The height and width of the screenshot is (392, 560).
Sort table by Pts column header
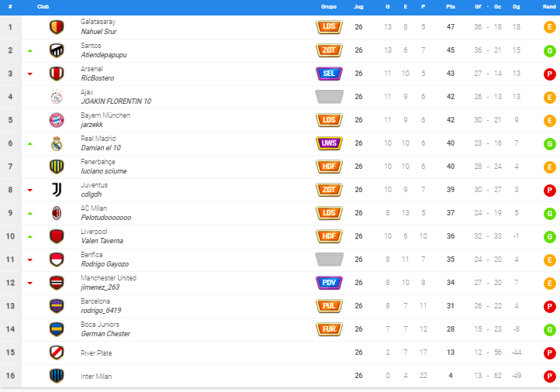(451, 7)
